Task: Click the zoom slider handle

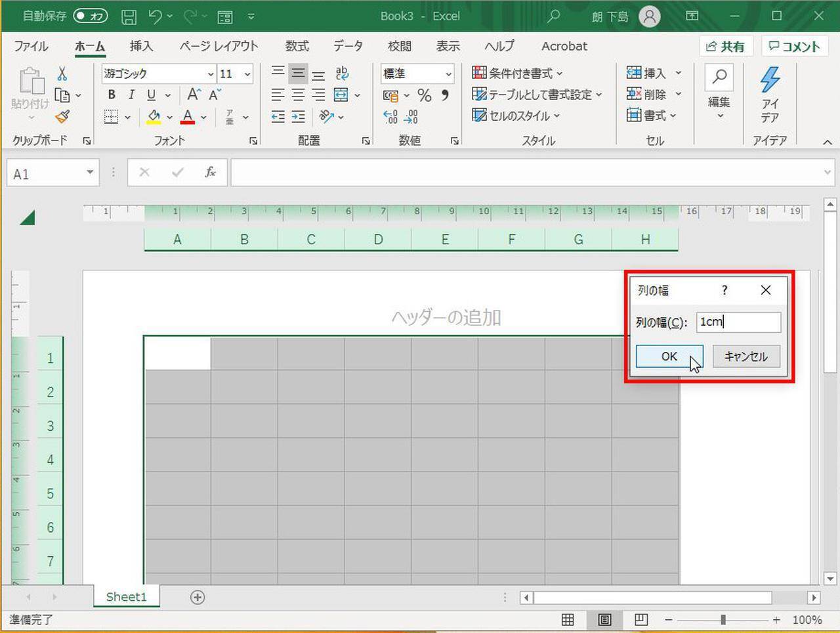Action: [723, 619]
